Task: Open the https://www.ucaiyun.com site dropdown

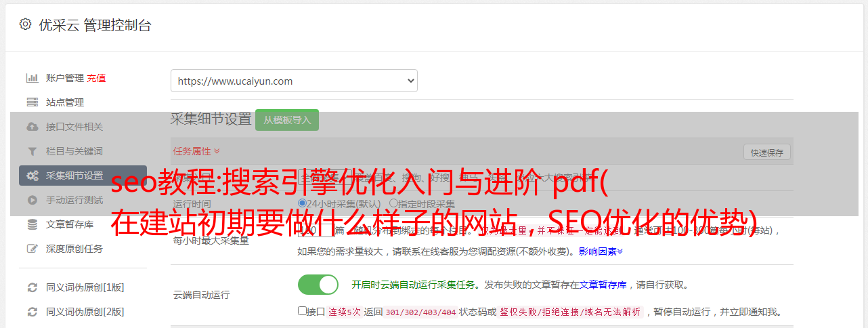Action: (294, 81)
